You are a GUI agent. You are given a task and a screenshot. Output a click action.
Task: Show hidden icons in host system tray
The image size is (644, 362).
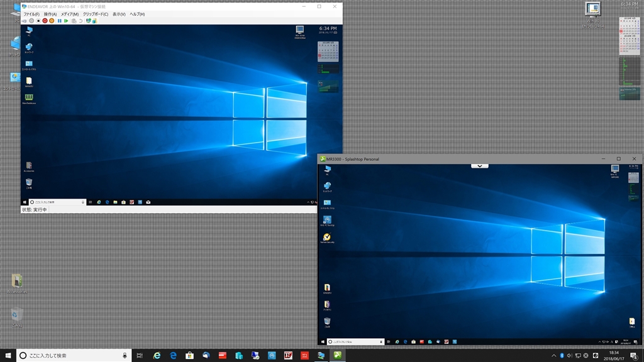[553, 356]
